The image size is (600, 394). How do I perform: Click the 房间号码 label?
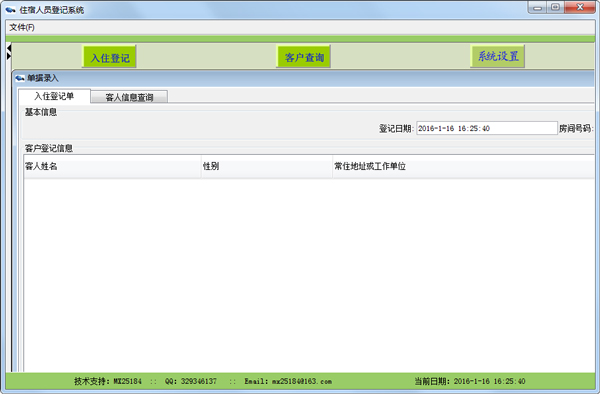[x=576, y=129]
